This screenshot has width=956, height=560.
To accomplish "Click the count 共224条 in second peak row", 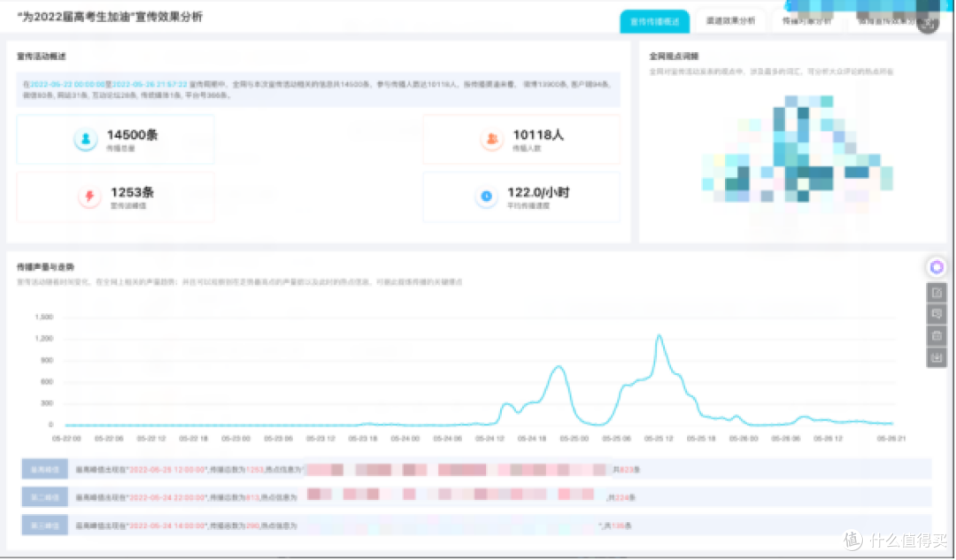I will [621, 498].
